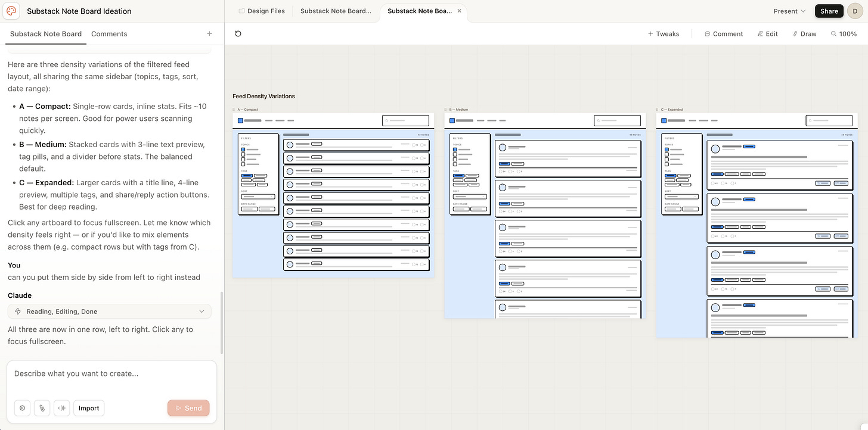Click the C — Expanded artboard label

672,110
